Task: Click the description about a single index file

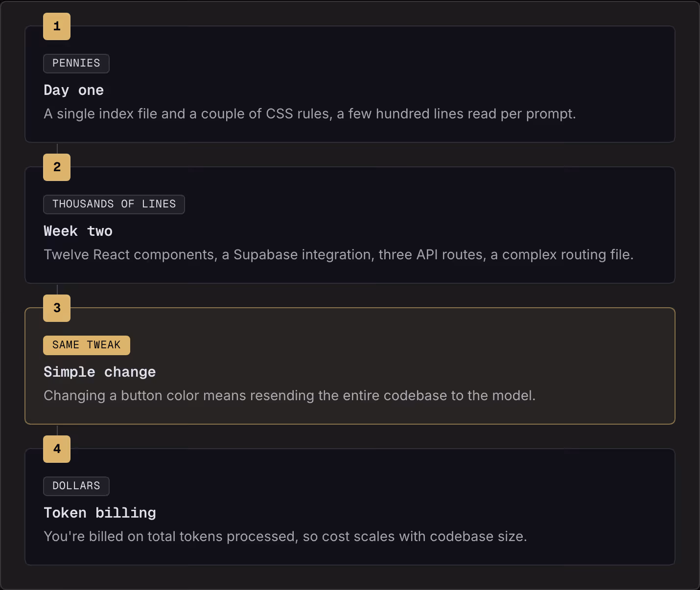Action: 310,114
